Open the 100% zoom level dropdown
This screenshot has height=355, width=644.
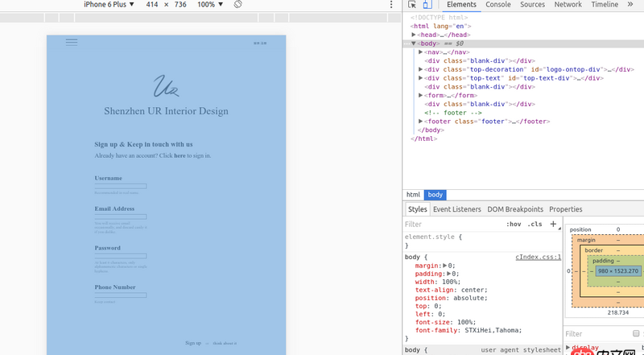click(x=210, y=5)
